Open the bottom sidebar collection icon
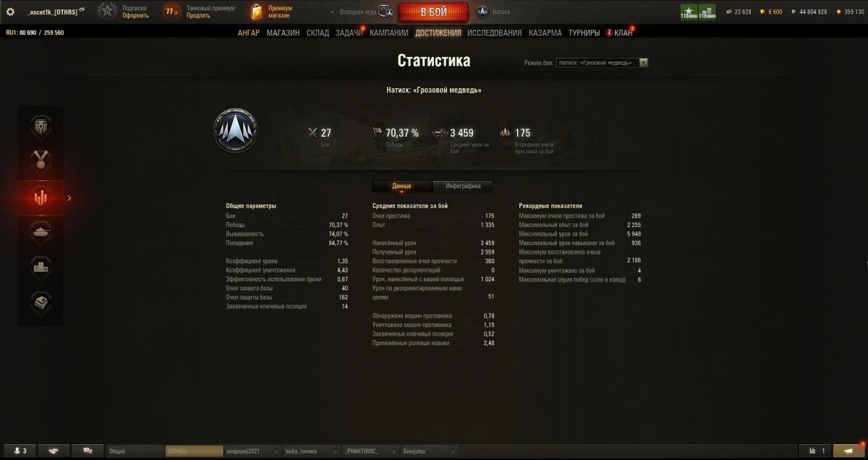The height and width of the screenshot is (460, 868). (41, 302)
